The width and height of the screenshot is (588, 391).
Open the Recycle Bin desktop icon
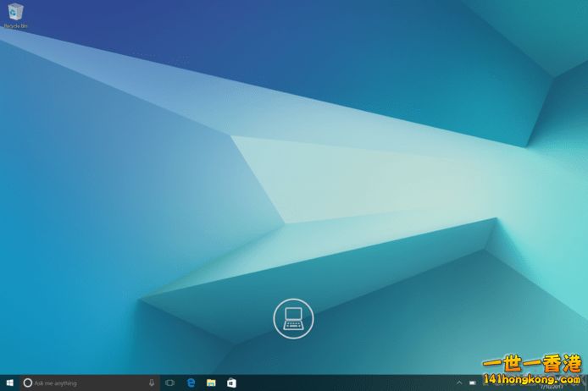15,15
